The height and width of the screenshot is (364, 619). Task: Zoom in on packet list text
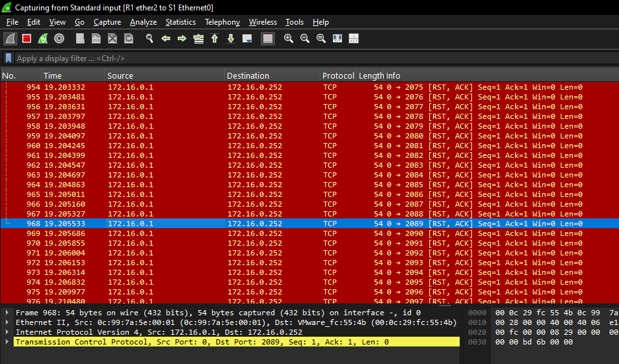pyautogui.click(x=289, y=39)
